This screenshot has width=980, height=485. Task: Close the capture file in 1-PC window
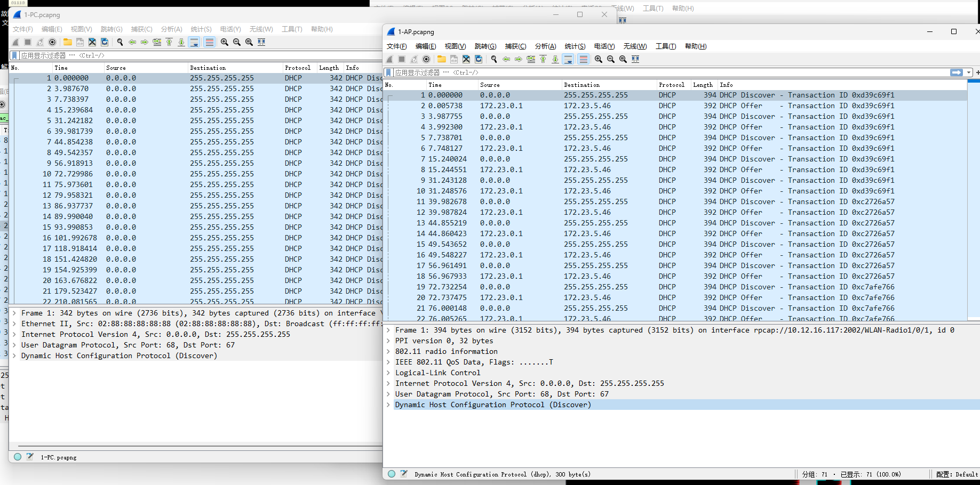(92, 42)
